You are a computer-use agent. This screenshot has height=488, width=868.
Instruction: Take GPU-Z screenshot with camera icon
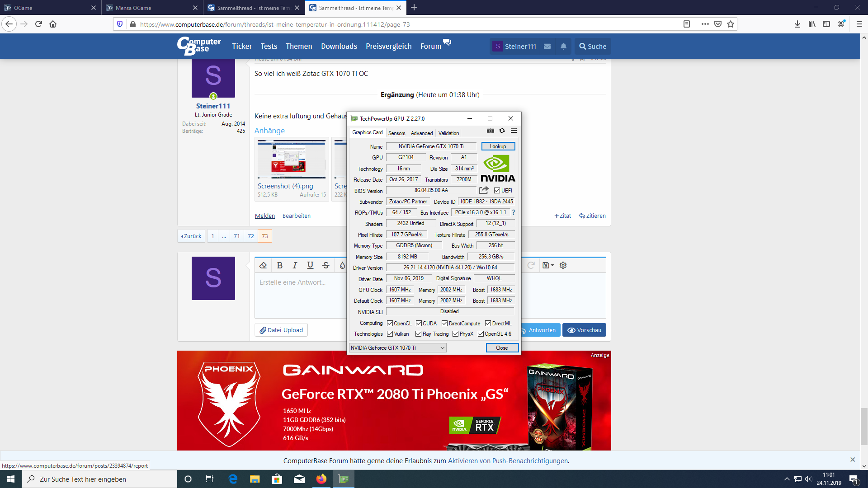[x=490, y=131]
